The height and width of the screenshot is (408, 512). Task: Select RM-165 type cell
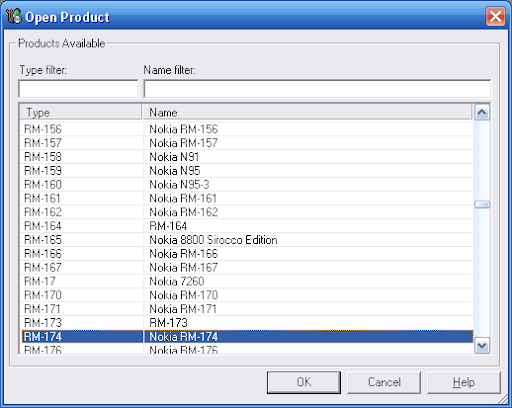click(82, 240)
